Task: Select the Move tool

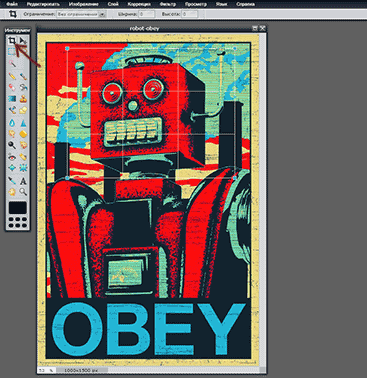Action: (x=23, y=41)
